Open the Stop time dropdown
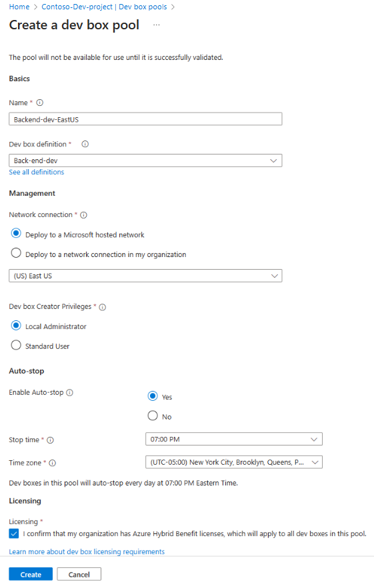The height and width of the screenshot is (588, 374). click(233, 439)
